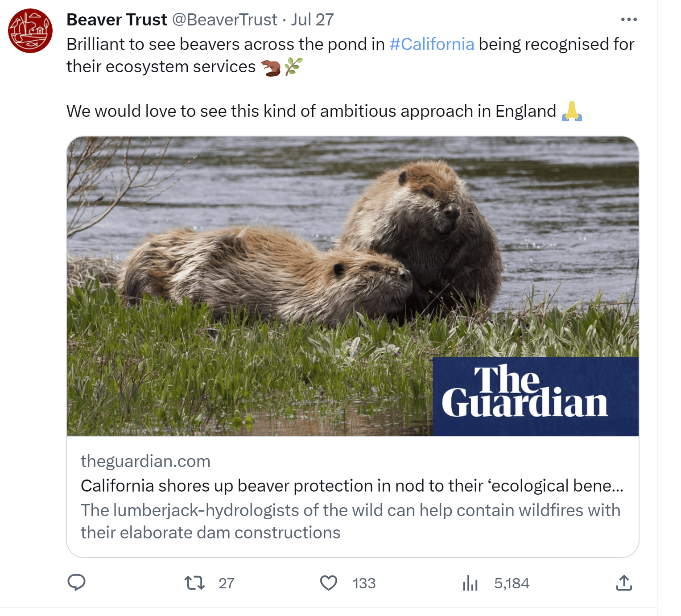The height and width of the screenshot is (616, 681).
Task: Open tweet analytics bar chart icon
Action: coord(470,583)
